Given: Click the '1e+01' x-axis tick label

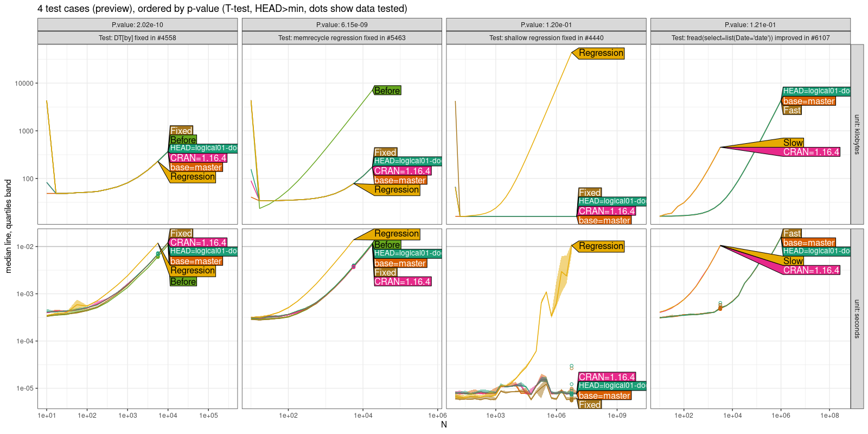Looking at the screenshot, I should 47,416.
